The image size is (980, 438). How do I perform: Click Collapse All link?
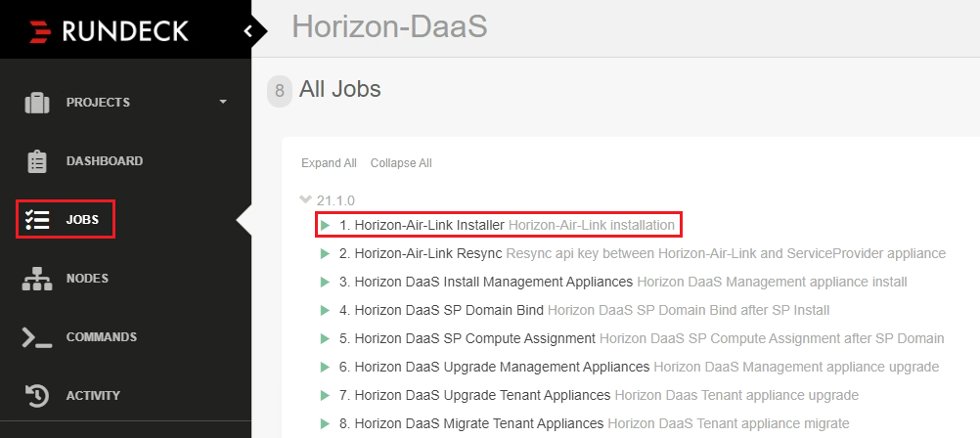pyautogui.click(x=401, y=163)
